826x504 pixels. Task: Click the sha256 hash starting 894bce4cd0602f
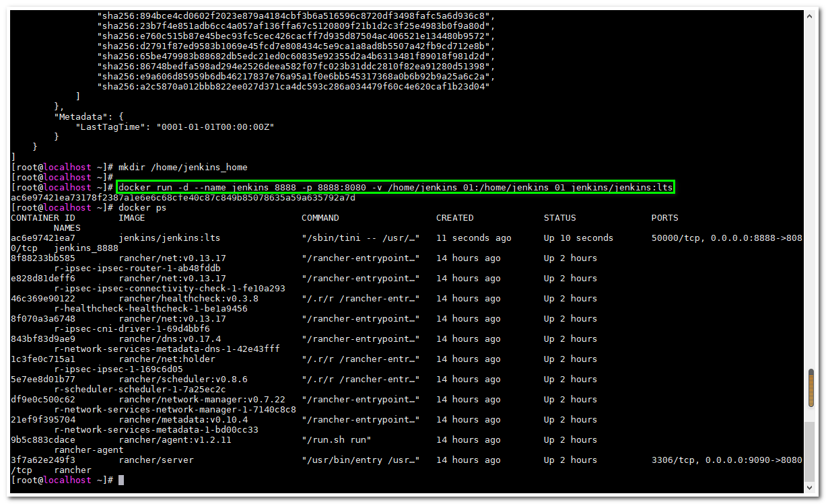pyautogui.click(x=296, y=15)
